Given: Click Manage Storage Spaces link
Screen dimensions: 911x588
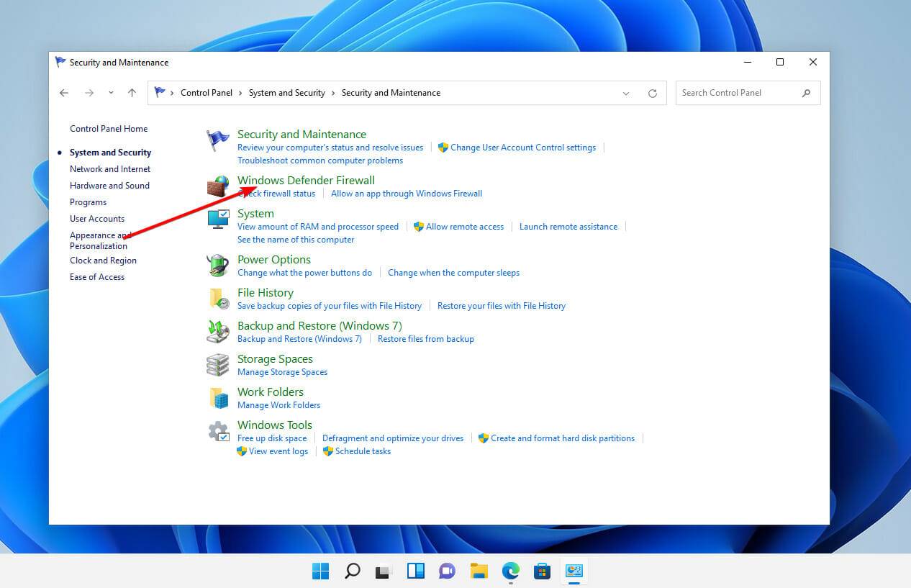Looking at the screenshot, I should point(282,372).
